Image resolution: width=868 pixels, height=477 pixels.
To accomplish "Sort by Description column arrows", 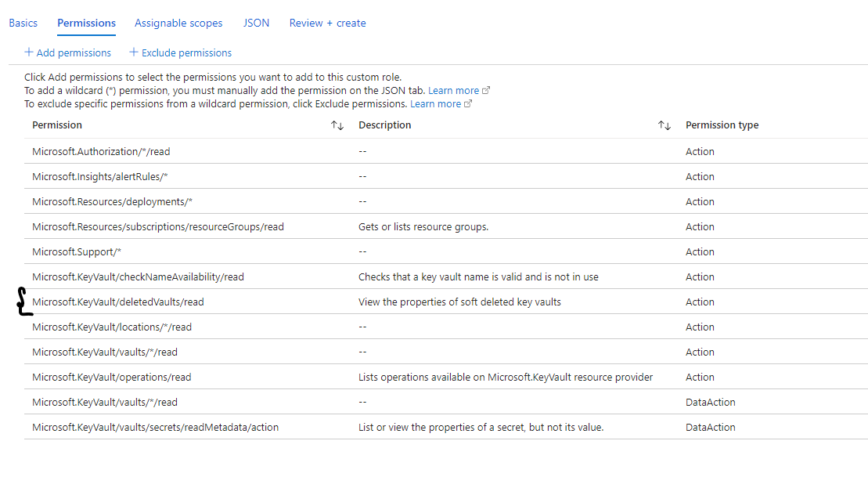I will [x=665, y=125].
